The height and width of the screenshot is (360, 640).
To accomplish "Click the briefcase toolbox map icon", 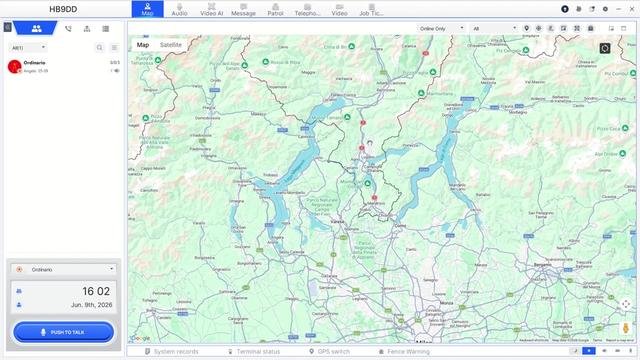I will pyautogui.click(x=591, y=28).
